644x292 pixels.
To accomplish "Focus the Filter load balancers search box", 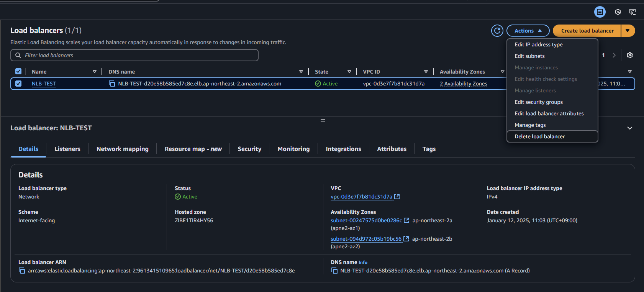I will 134,55.
